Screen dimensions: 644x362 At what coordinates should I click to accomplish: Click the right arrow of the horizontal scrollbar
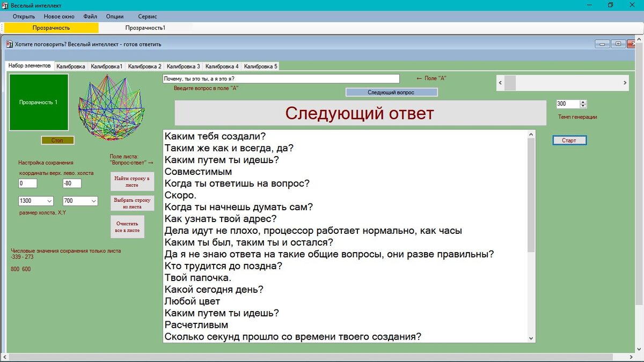(626, 83)
